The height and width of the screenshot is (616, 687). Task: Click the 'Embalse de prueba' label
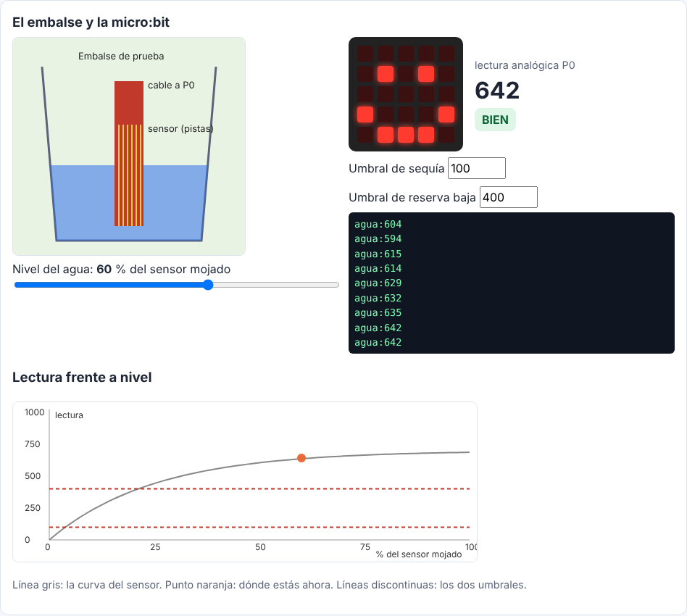(x=121, y=56)
